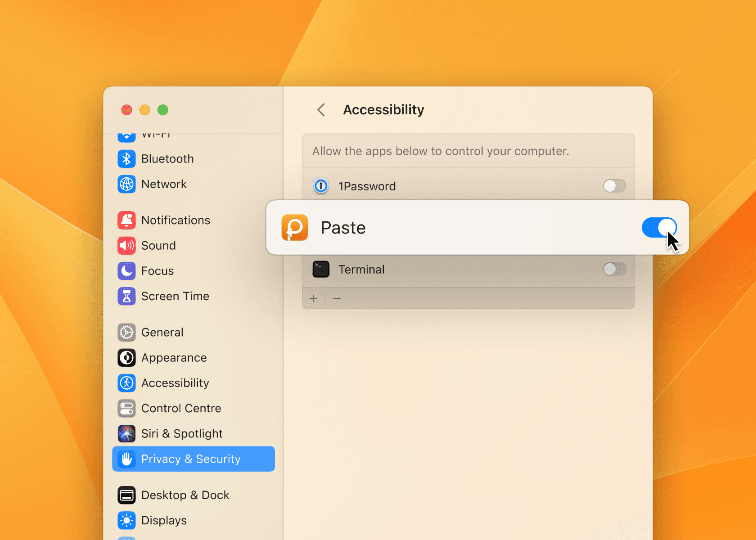
Task: Select Desktop & Dock in sidebar
Action: click(185, 495)
